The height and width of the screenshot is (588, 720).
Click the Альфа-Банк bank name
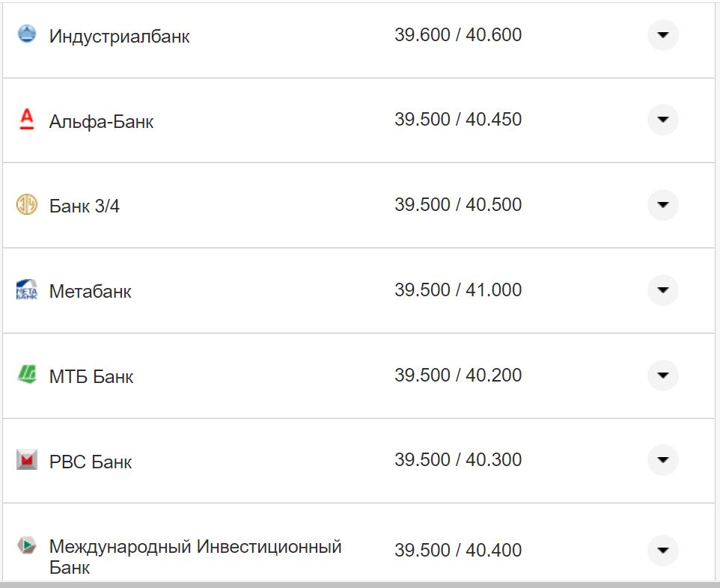101,120
